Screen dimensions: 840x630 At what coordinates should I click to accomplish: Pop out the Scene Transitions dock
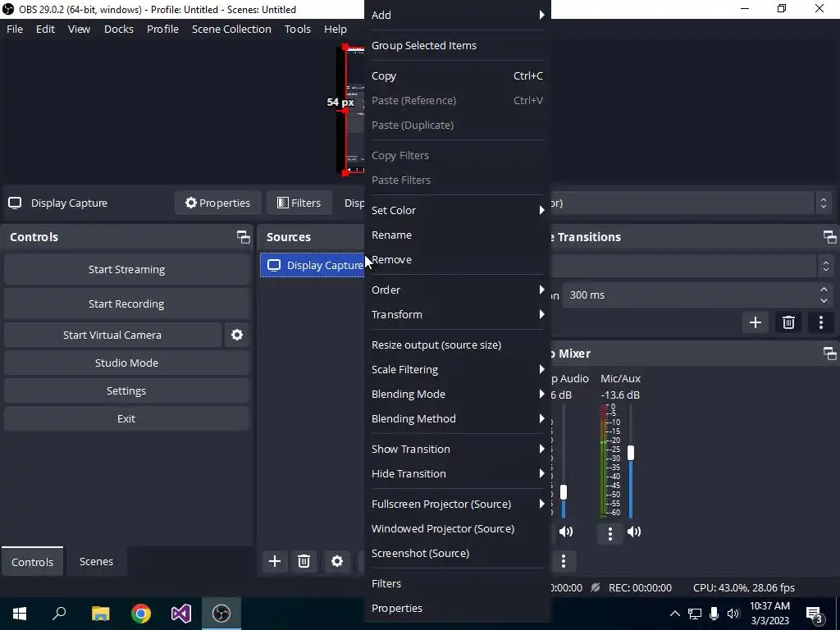click(829, 237)
